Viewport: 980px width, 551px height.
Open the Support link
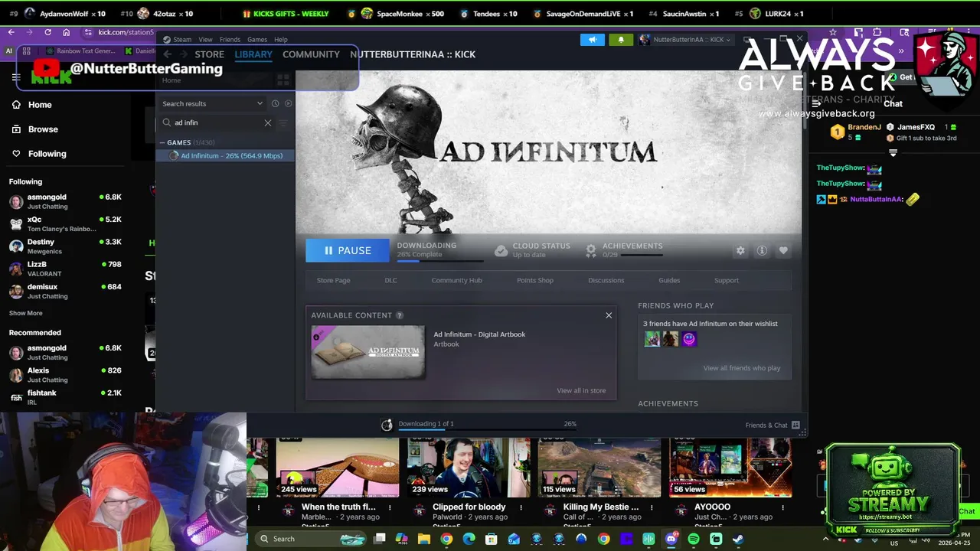click(727, 280)
